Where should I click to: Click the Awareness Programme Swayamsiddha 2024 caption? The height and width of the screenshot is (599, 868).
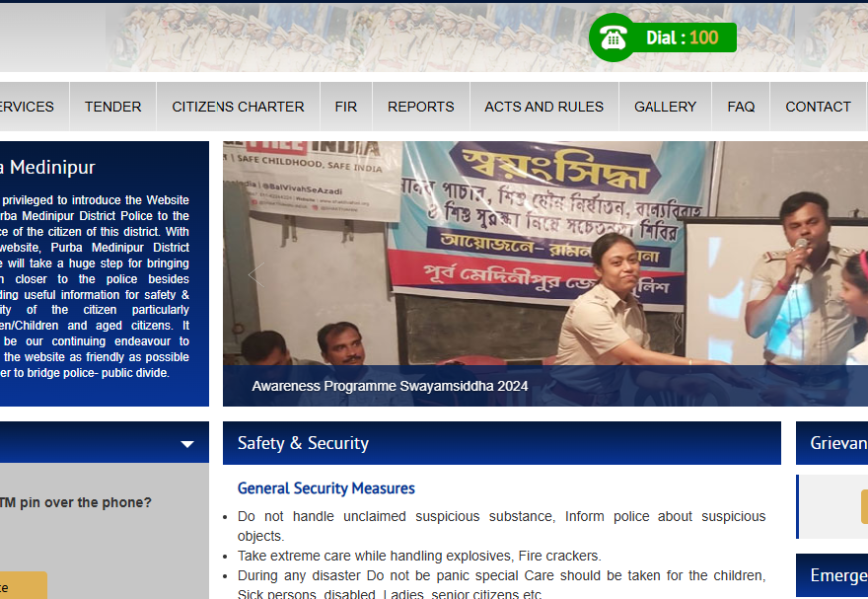pos(390,386)
